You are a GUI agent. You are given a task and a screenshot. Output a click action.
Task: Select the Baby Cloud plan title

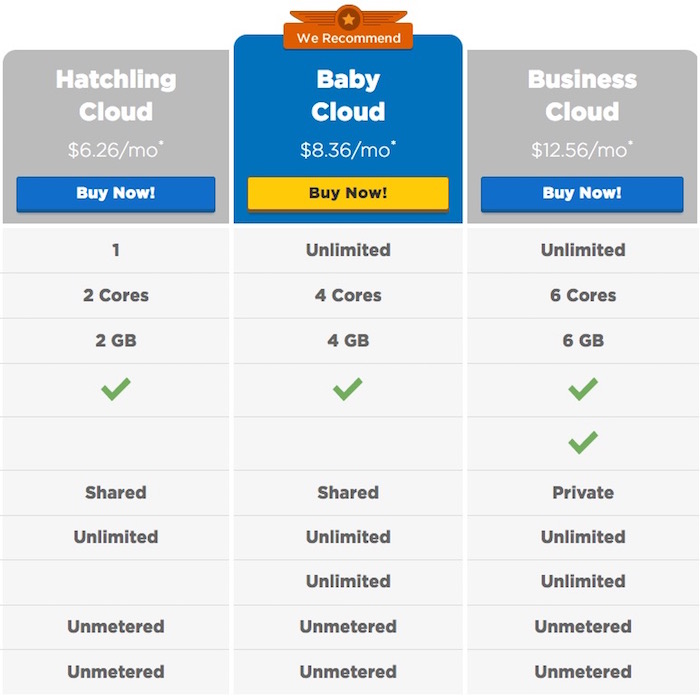tap(348, 95)
